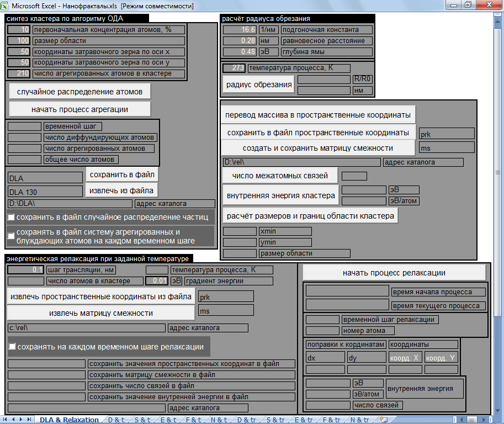
Task: Enable 'сохранить в файл случайное распределение частиц' checkbox
Action: point(11,217)
